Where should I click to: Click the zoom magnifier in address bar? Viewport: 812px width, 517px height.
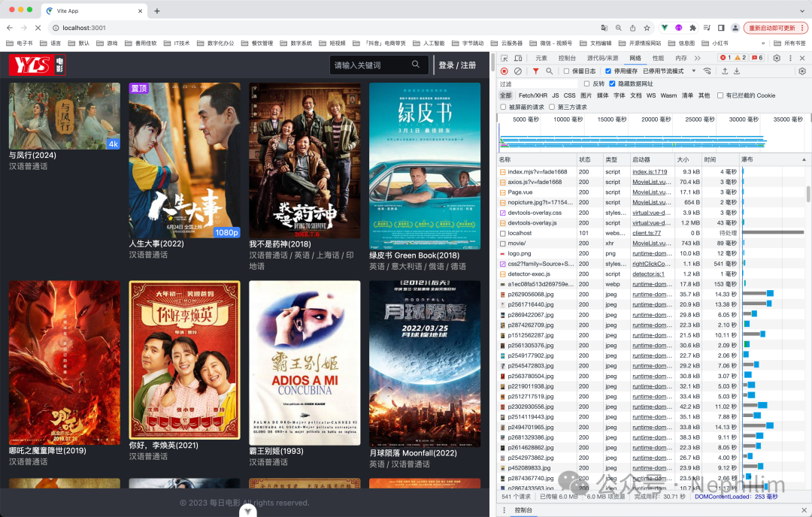[618, 28]
